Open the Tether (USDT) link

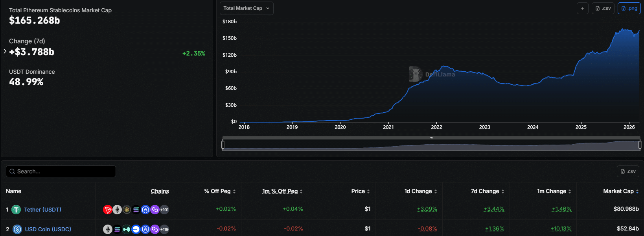(x=42, y=210)
